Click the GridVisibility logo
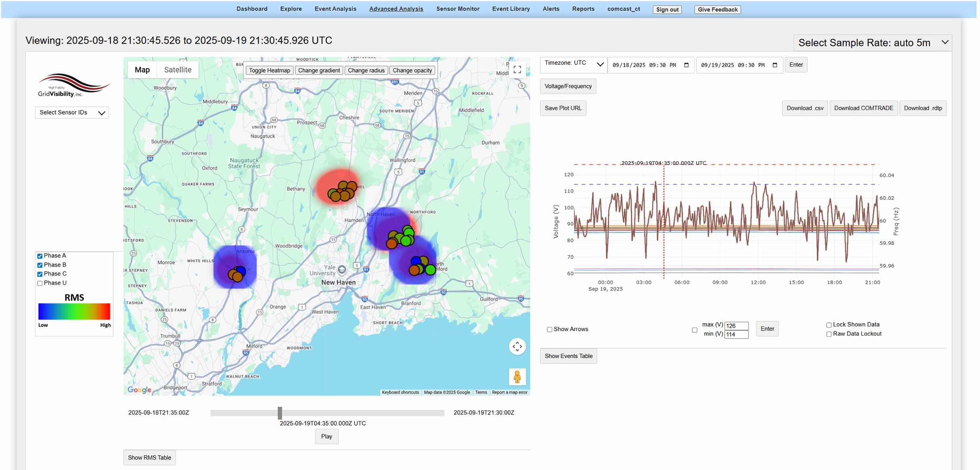The height and width of the screenshot is (470, 980). coord(73,86)
